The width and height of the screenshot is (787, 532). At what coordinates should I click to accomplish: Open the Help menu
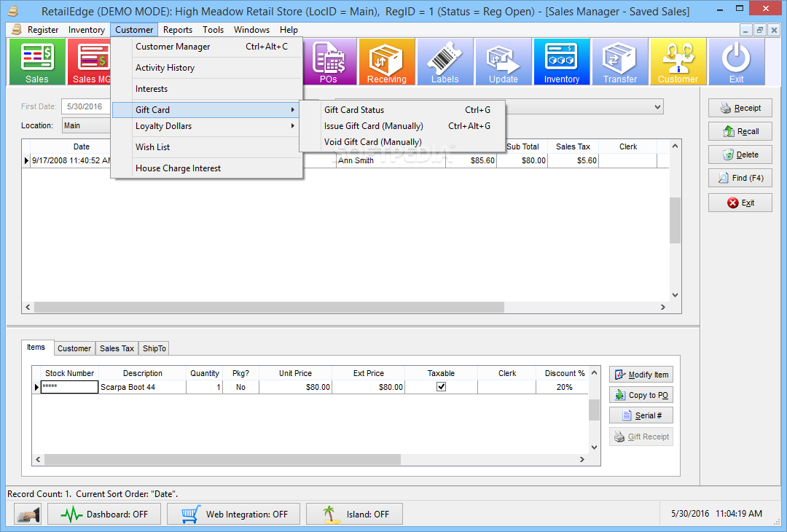tap(289, 30)
